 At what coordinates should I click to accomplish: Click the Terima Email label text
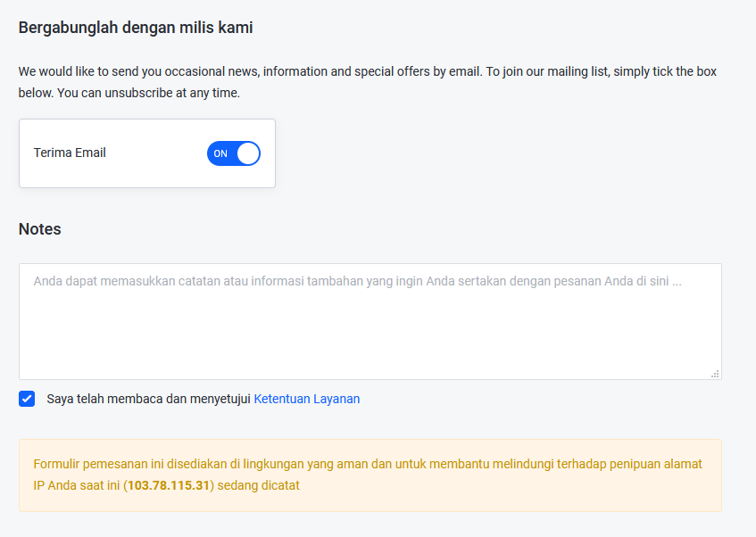click(70, 153)
